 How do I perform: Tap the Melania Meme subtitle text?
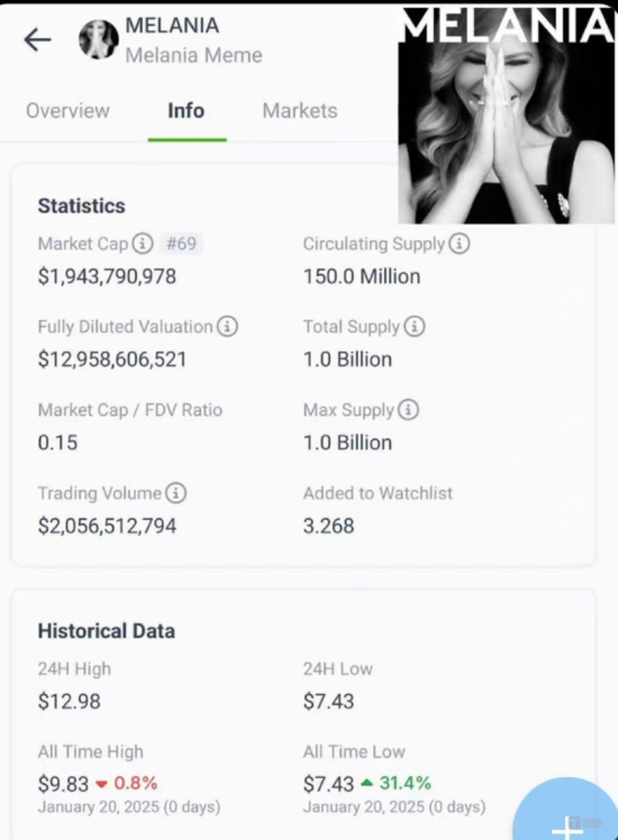tap(194, 55)
